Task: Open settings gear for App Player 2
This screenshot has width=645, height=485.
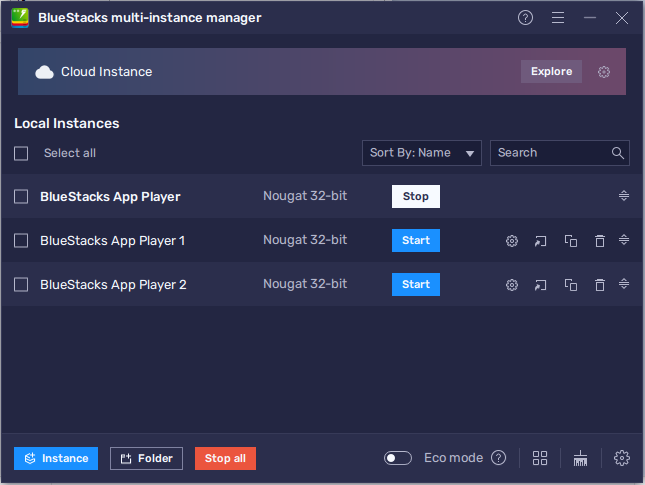Action: coord(512,285)
